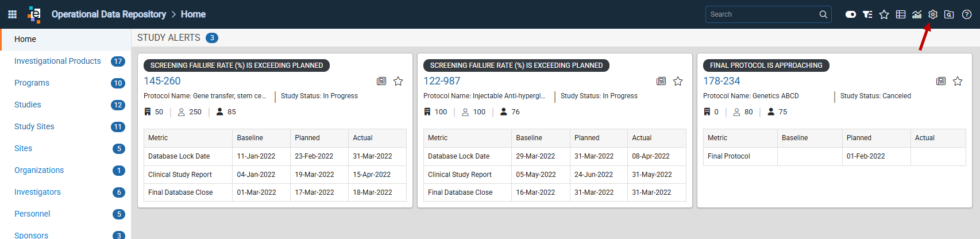Open the filter list icon
Image resolution: width=980 pixels, height=239 pixels.
[x=867, y=14]
